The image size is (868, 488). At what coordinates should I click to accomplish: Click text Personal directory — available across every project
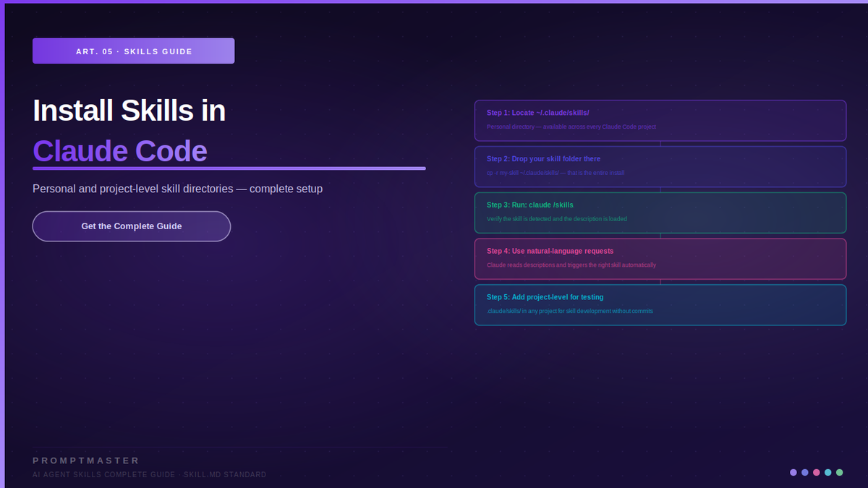[571, 127]
